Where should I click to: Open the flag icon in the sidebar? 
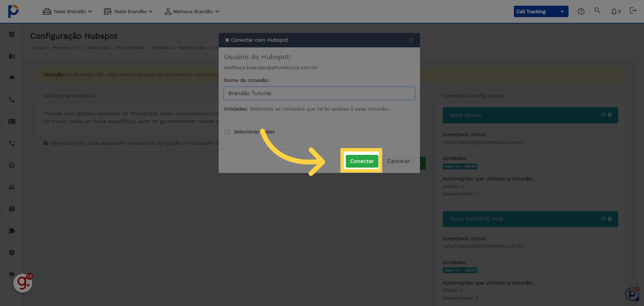[12, 78]
